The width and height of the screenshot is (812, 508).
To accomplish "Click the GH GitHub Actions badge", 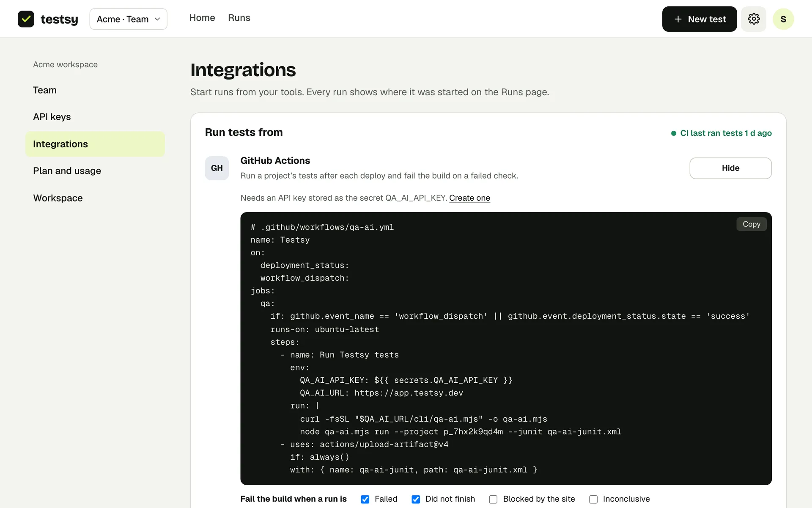I will (217, 168).
